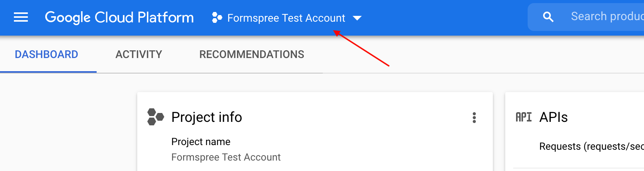Expand the project dropdown arrow
The height and width of the screenshot is (171, 644).
click(x=357, y=18)
